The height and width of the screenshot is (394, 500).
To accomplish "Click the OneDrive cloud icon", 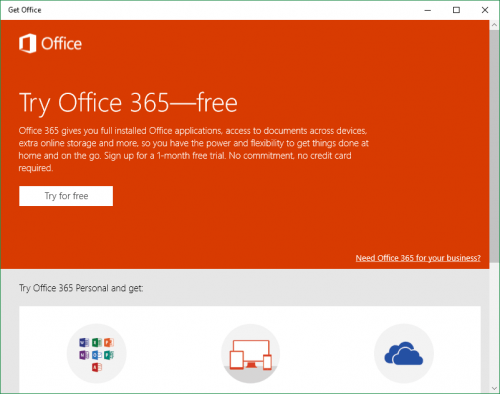I will (404, 354).
